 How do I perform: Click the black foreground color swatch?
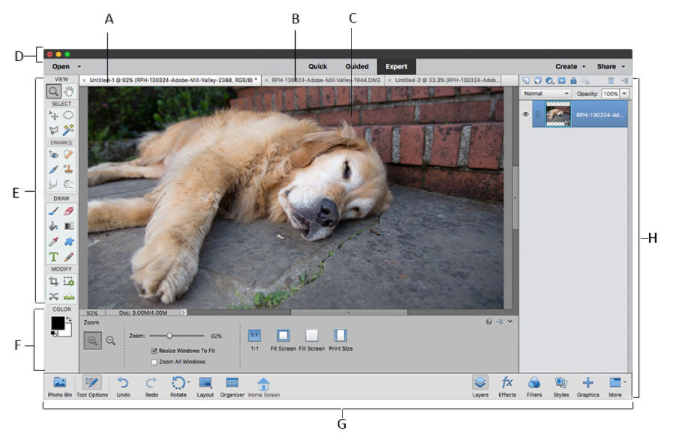point(57,323)
